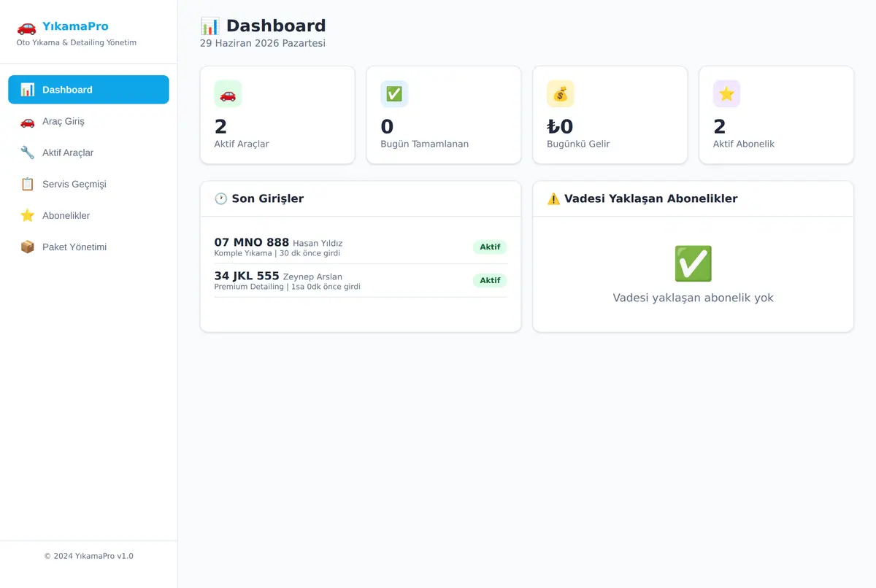
Task: Click the clock icon beside Son Girişler
Action: click(x=221, y=198)
